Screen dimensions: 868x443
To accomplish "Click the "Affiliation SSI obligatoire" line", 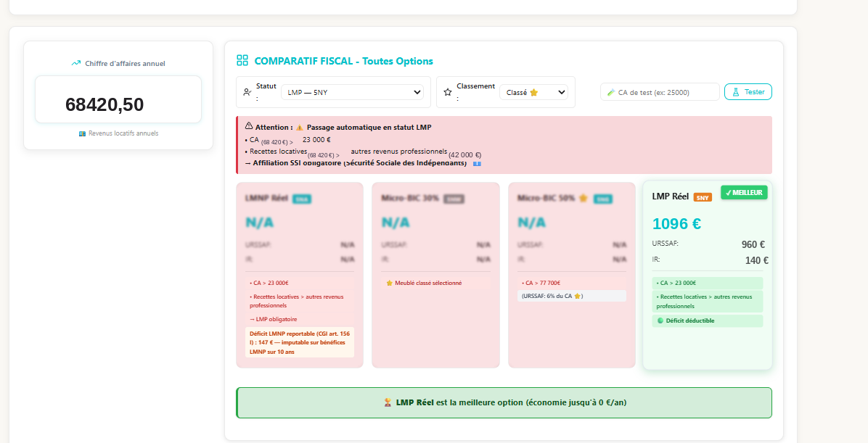I will point(356,163).
